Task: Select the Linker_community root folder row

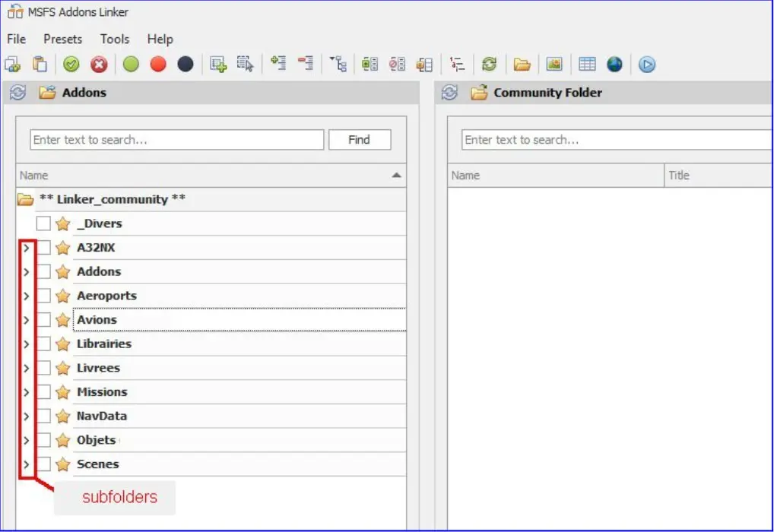Action: pyautogui.click(x=211, y=199)
